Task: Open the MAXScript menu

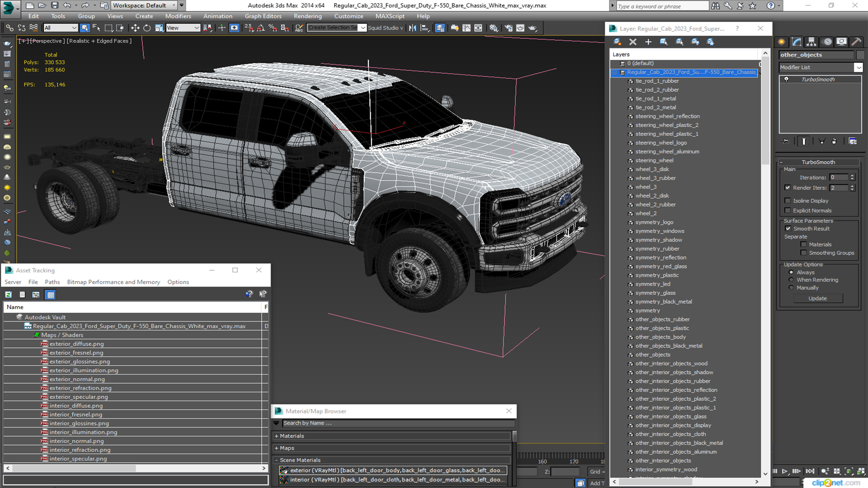Action: coord(390,16)
